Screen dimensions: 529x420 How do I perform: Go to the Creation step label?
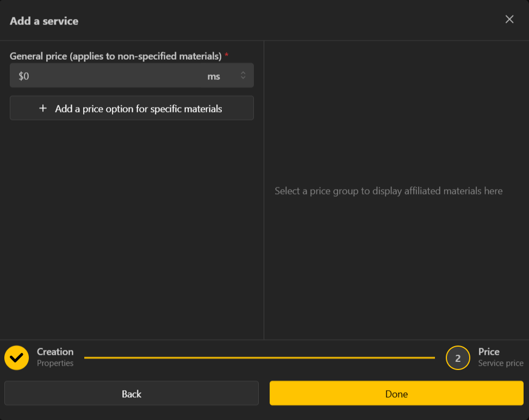coord(55,352)
